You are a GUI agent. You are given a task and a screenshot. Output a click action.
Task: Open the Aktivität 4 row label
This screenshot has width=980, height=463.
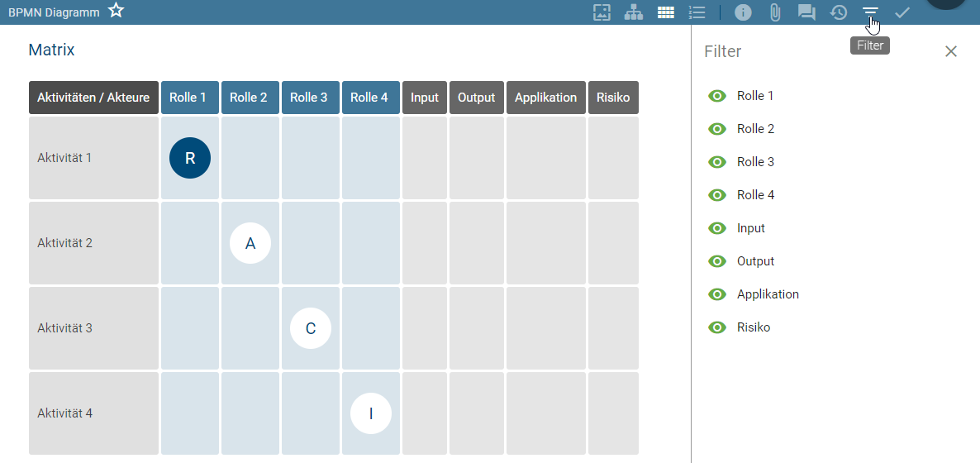(x=65, y=413)
